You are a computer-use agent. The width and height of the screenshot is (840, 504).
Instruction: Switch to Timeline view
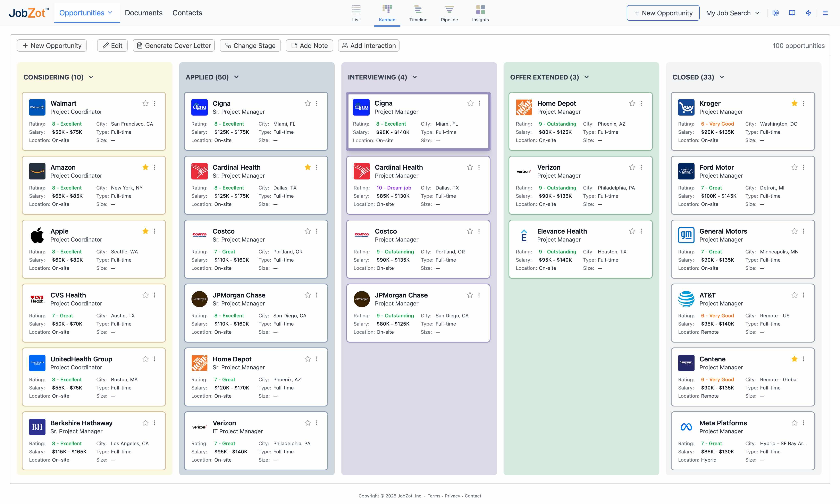point(418,14)
